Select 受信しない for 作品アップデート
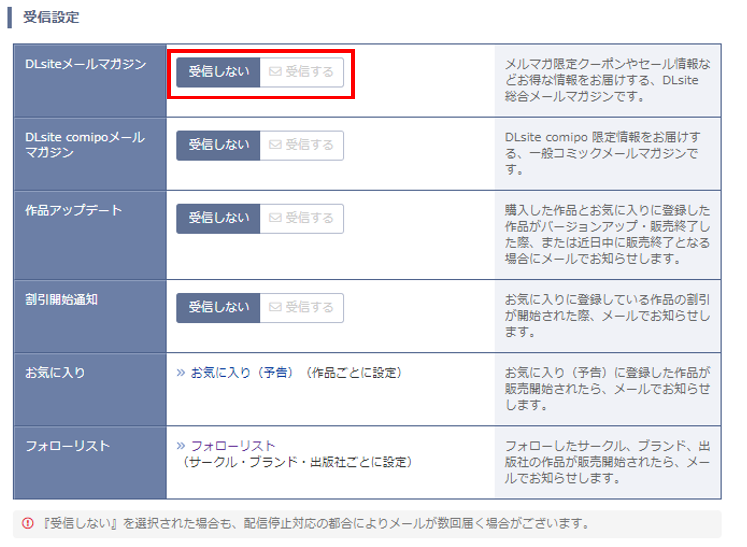This screenshot has width=747, height=547. point(218,218)
